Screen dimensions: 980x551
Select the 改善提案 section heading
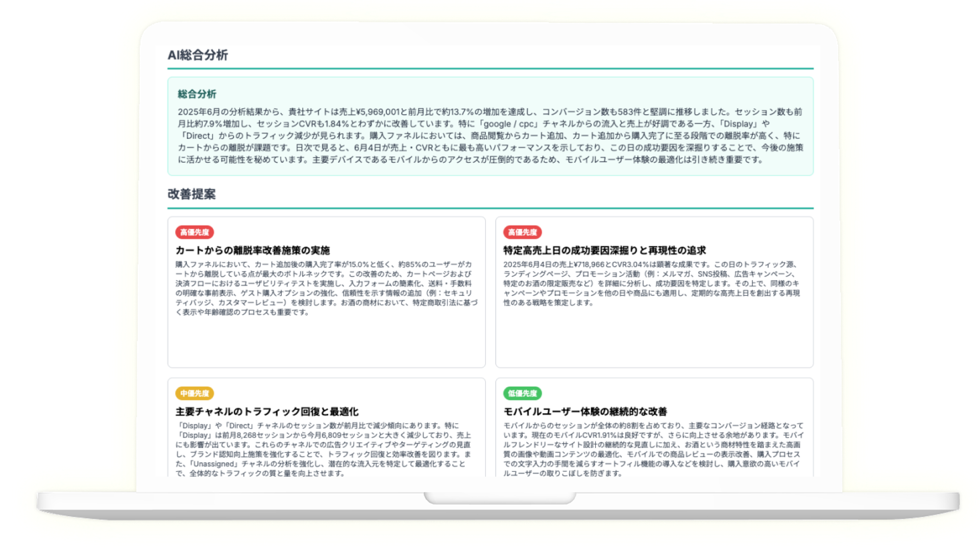(191, 194)
